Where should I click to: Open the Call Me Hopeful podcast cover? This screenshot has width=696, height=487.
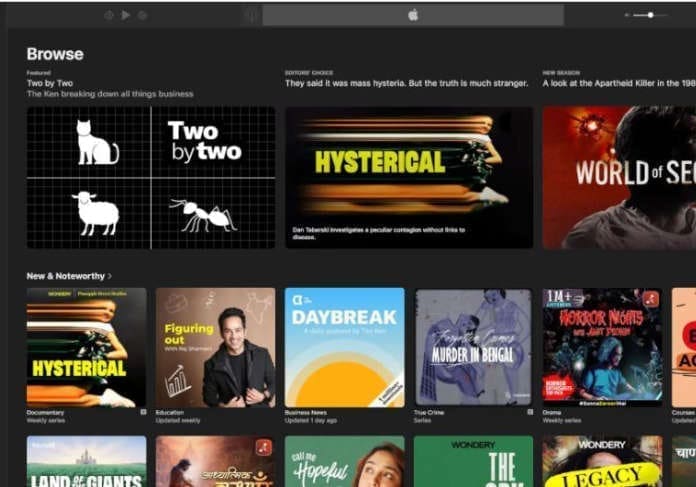tap(344, 461)
